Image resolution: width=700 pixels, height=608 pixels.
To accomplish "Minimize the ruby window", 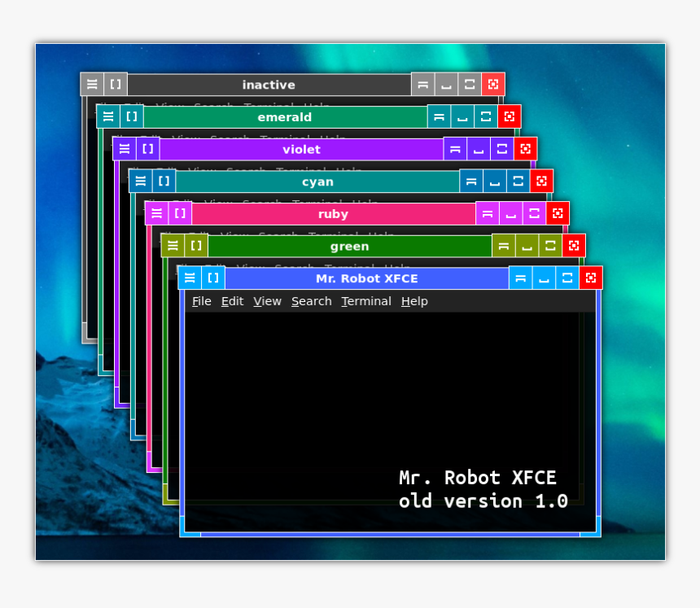I will [x=510, y=213].
